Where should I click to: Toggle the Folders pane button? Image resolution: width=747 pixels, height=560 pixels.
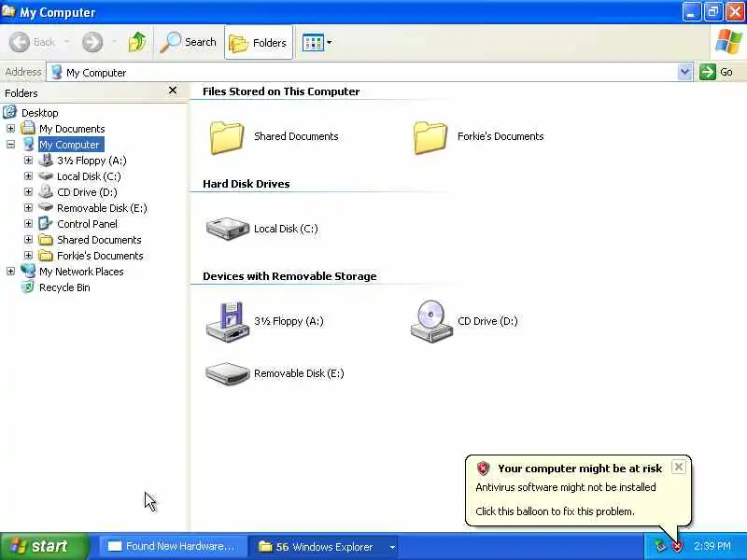tap(259, 43)
